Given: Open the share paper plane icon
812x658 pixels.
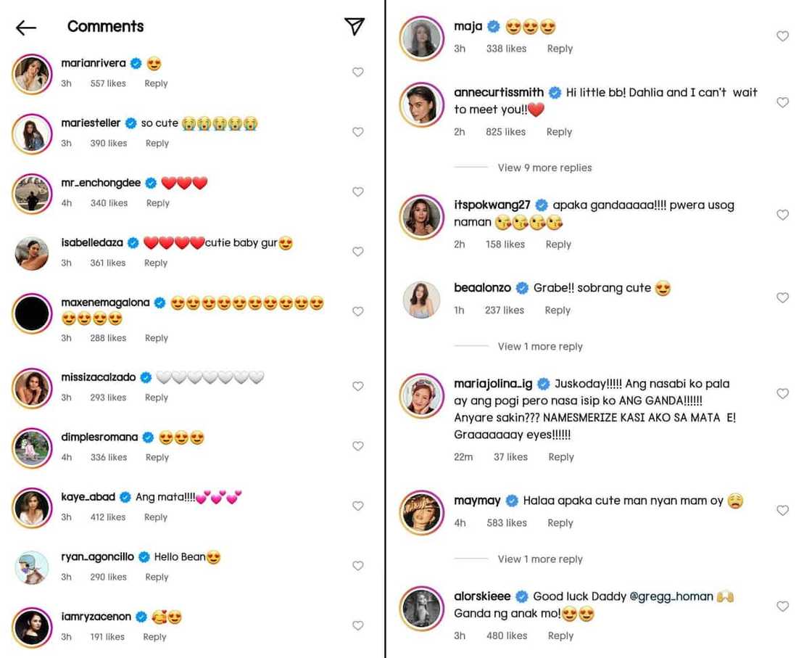Looking at the screenshot, I should 354,25.
